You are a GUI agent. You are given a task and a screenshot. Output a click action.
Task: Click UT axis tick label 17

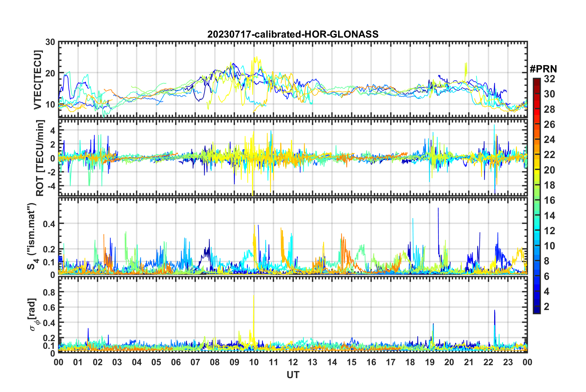(x=391, y=362)
